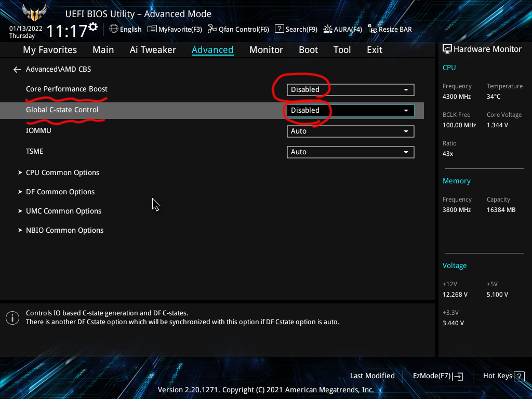Click the info icon in the help panel
The height and width of the screenshot is (399, 532).
(12, 318)
